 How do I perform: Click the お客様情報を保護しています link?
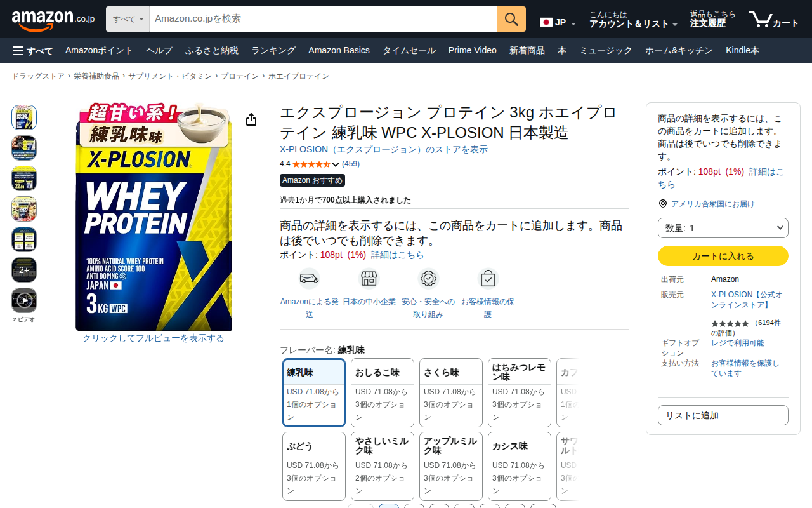pos(745,368)
